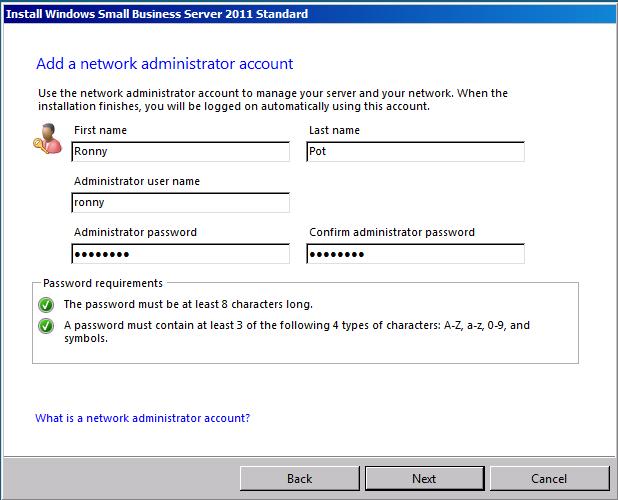This screenshot has width=618, height=500.
Task: Click the text about 3 of 4 character types
Action: click(x=297, y=332)
